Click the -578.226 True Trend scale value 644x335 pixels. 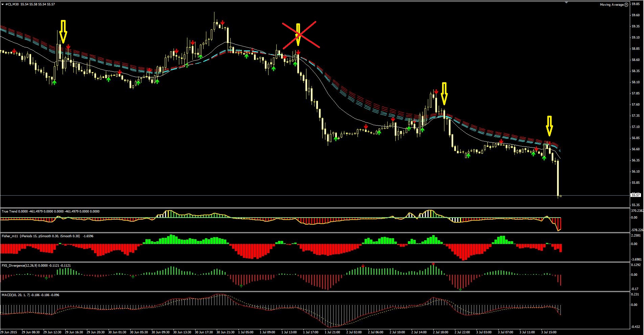(x=637, y=230)
